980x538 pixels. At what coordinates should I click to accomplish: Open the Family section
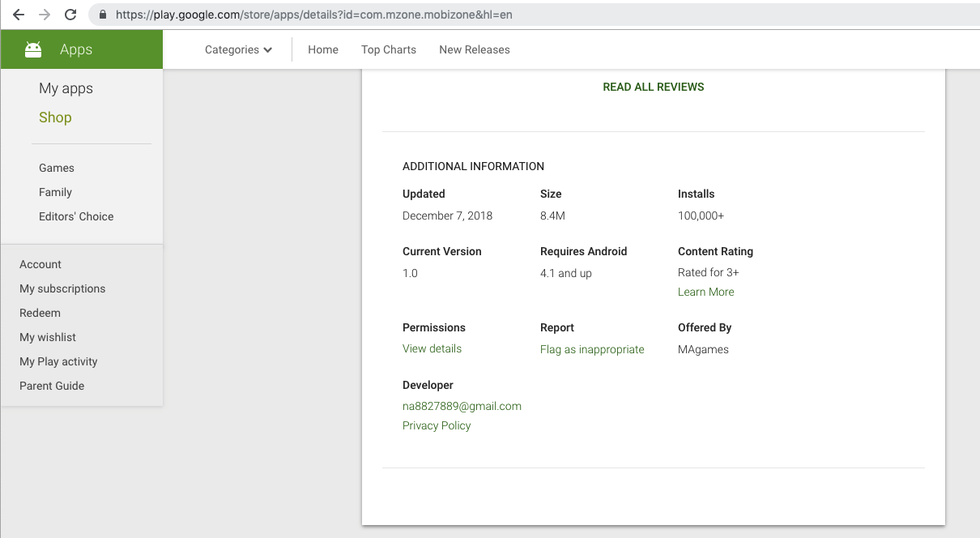(55, 192)
